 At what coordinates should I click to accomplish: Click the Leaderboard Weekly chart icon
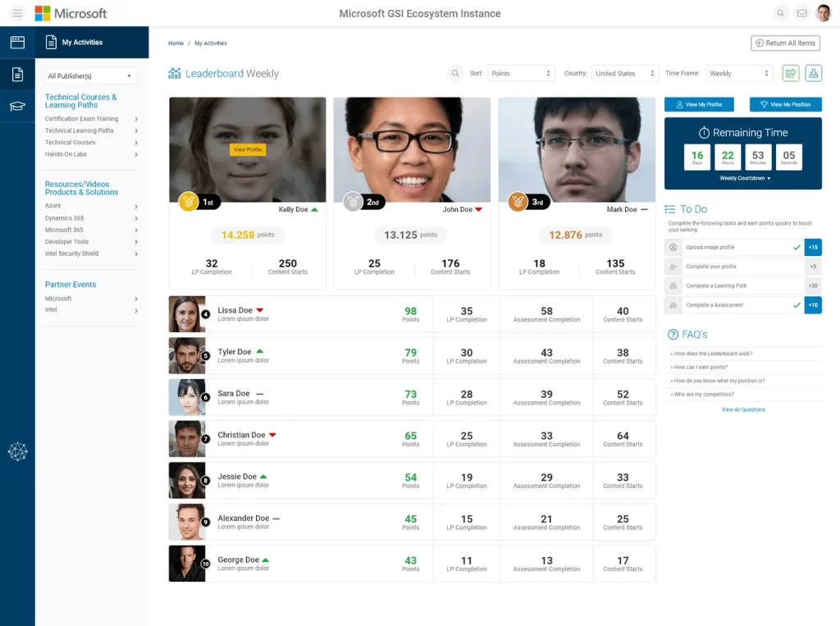(x=174, y=73)
